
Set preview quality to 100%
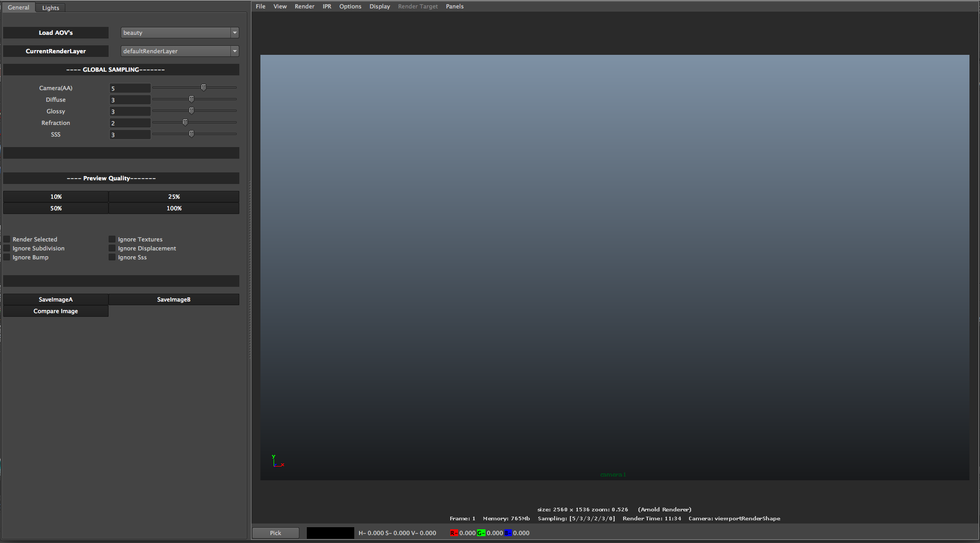pyautogui.click(x=174, y=208)
